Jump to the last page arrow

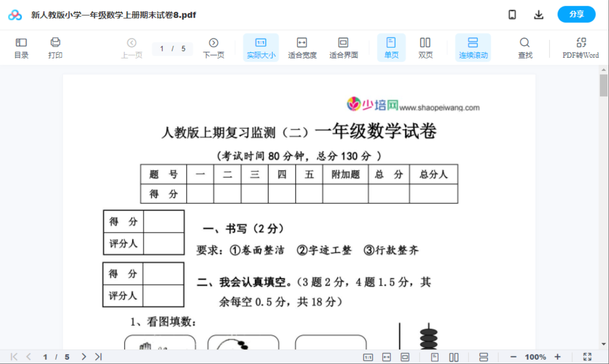click(98, 356)
